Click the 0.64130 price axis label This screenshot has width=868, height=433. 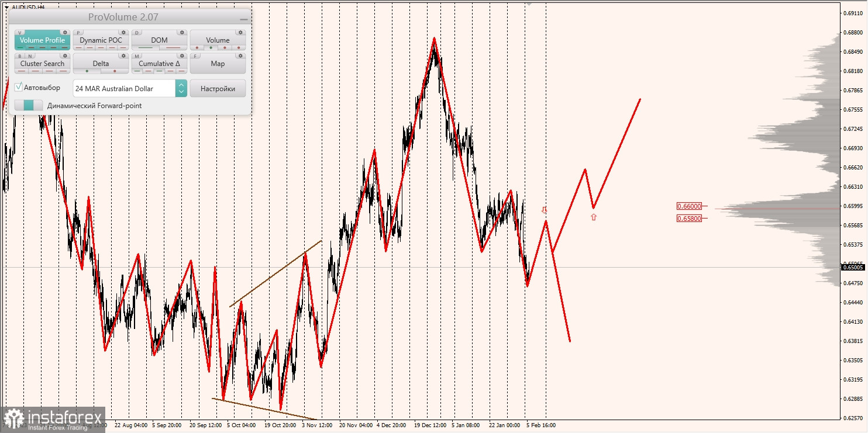pyautogui.click(x=855, y=321)
